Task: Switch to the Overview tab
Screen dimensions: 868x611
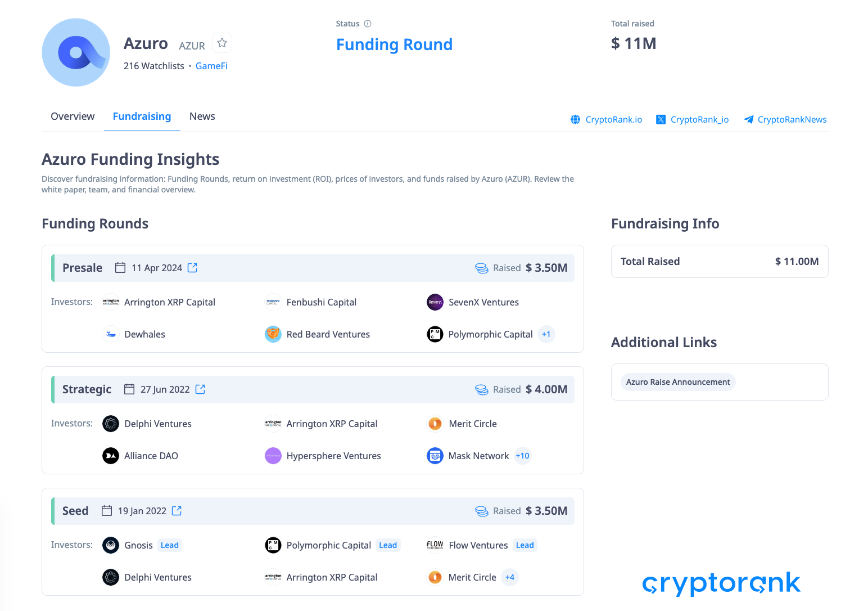Action: point(73,116)
